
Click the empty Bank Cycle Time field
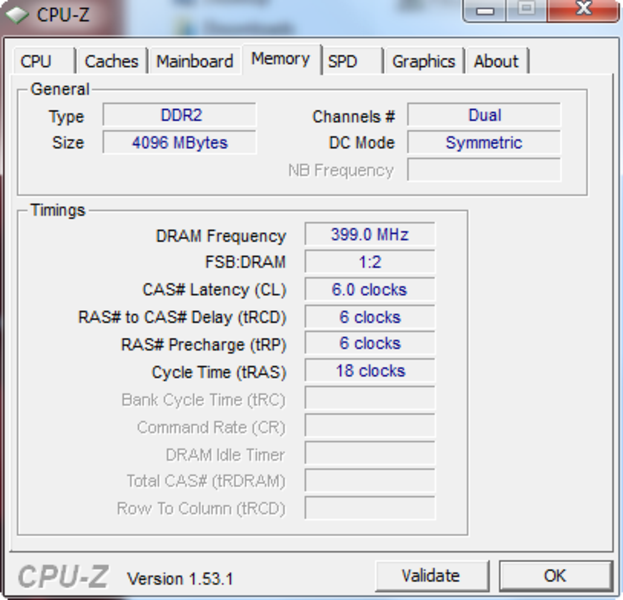click(370, 398)
